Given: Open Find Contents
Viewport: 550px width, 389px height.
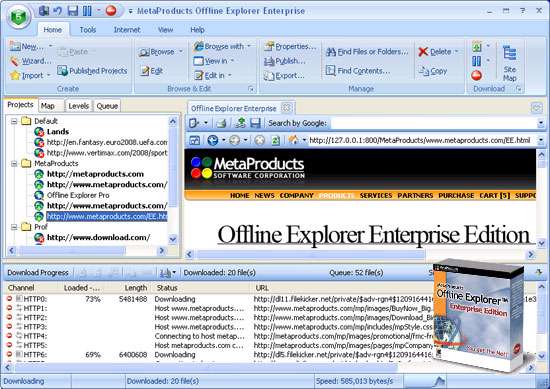Looking at the screenshot, I should pyautogui.click(x=357, y=71).
